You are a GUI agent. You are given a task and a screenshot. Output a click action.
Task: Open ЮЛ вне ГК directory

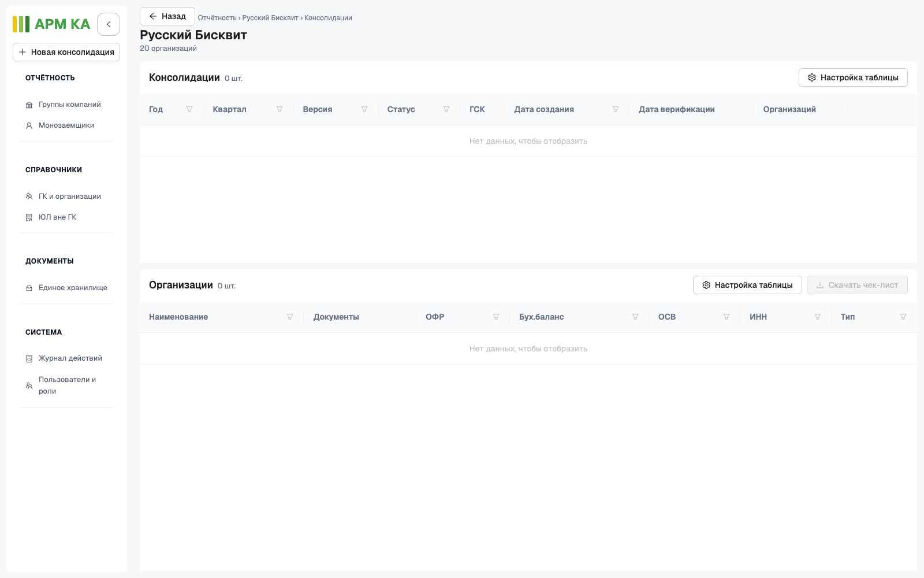point(66,217)
